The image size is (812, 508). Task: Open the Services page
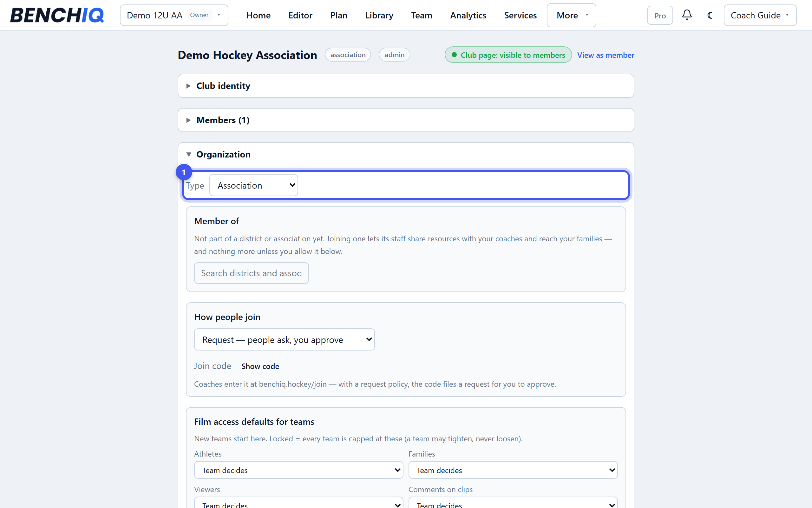(520, 15)
